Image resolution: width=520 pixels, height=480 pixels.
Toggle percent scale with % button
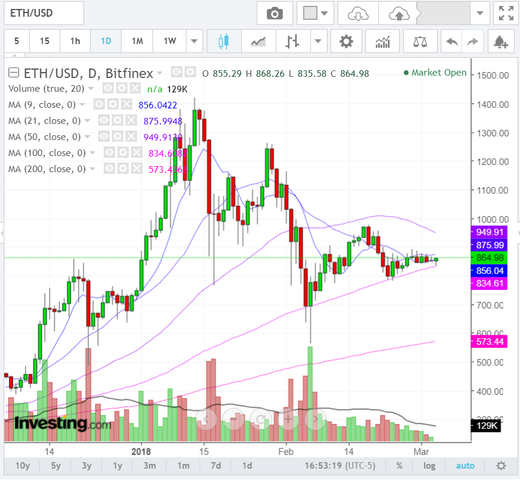point(399,466)
